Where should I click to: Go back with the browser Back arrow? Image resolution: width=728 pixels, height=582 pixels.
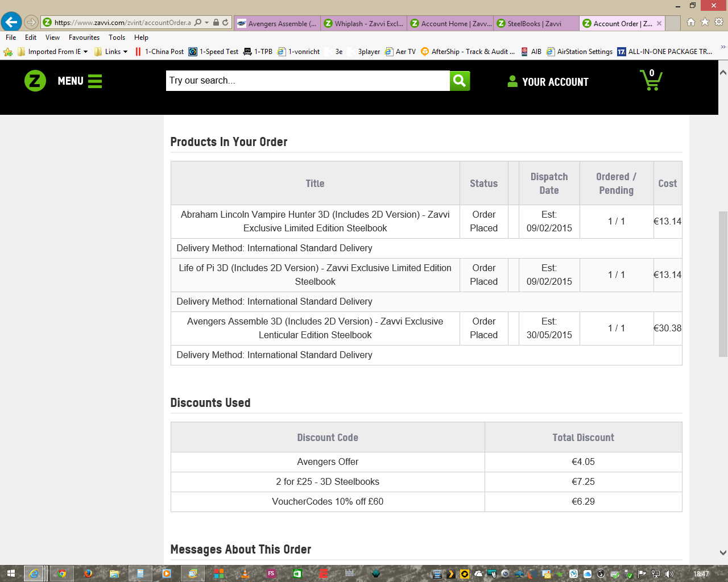pyautogui.click(x=11, y=22)
